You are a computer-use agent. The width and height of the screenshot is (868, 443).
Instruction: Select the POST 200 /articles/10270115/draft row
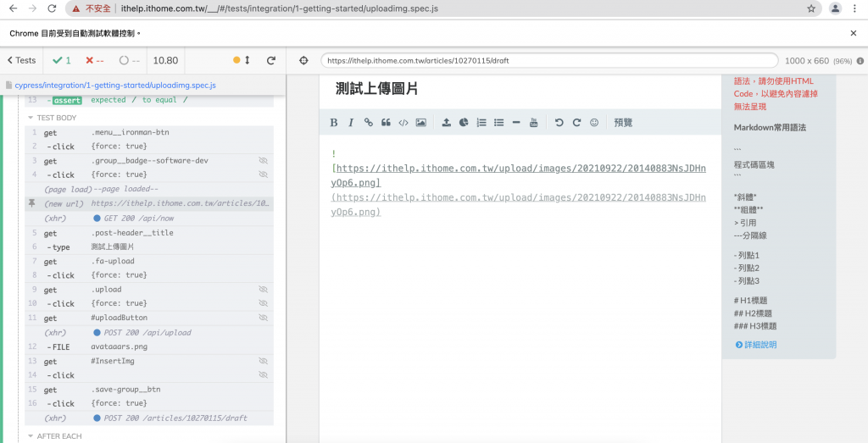click(149, 418)
